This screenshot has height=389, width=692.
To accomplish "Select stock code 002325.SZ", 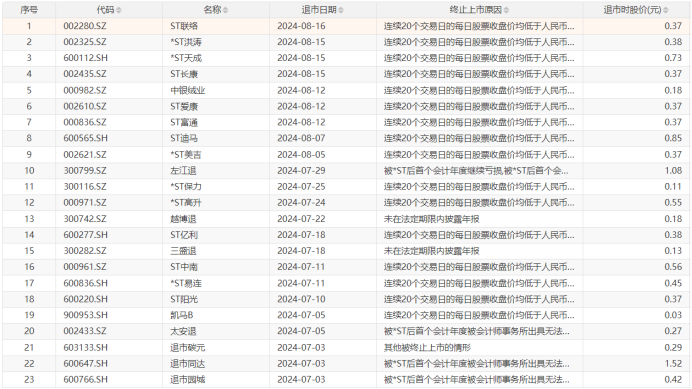I will [85, 42].
